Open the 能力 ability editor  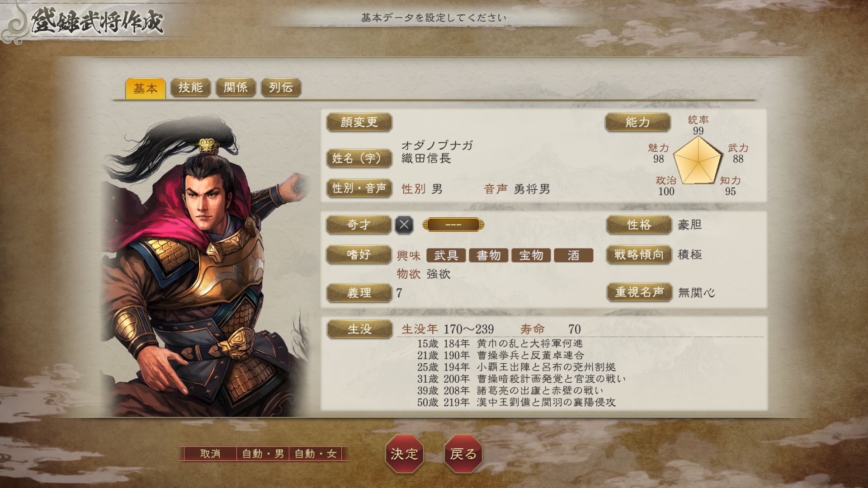point(637,122)
